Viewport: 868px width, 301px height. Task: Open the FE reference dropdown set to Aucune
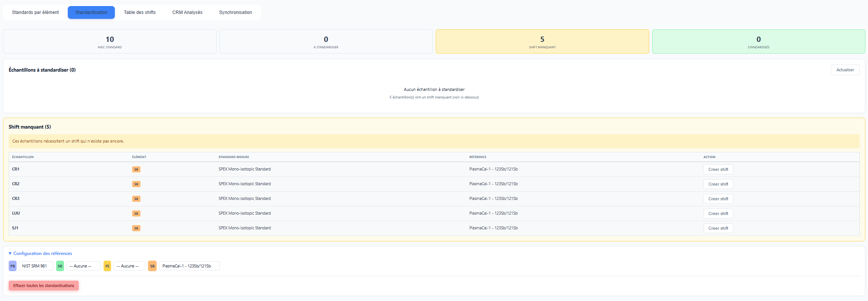129,266
